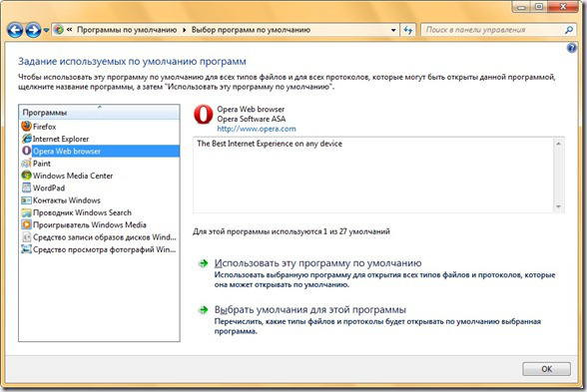Viewport: 587px width, 392px height.
Task: Confirm with the OK button
Action: pyautogui.click(x=547, y=369)
